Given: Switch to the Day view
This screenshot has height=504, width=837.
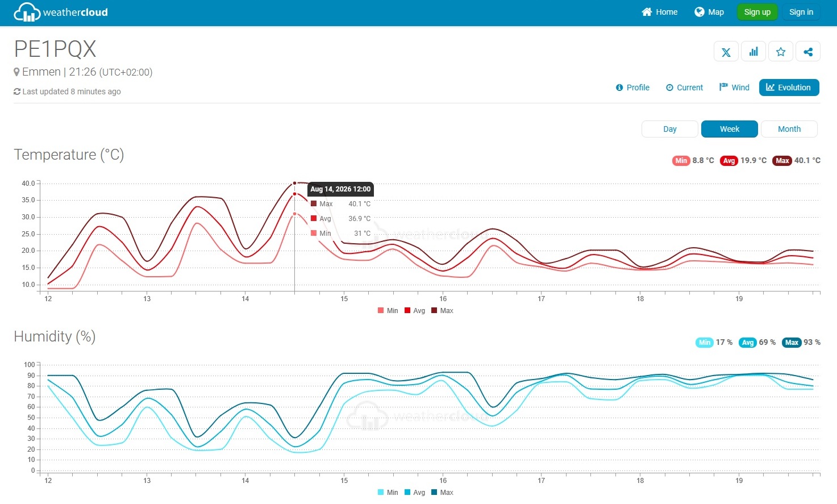Looking at the screenshot, I should (x=670, y=129).
